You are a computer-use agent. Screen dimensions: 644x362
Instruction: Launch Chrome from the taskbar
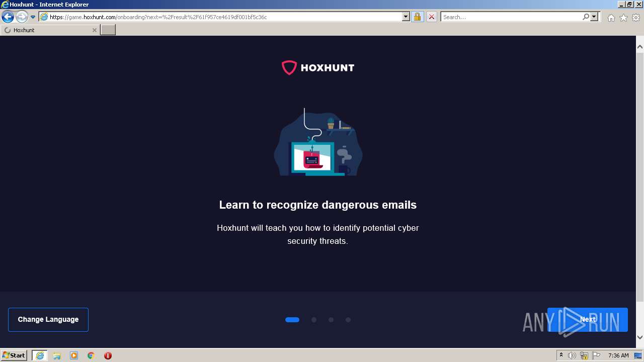(x=91, y=355)
